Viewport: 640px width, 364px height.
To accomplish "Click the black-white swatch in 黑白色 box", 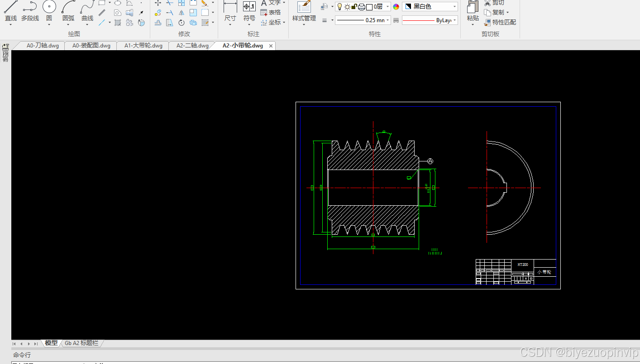I will pyautogui.click(x=408, y=7).
